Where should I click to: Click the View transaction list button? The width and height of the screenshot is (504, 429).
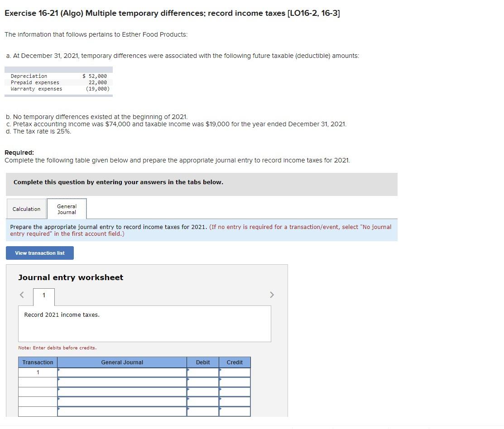tap(39, 253)
